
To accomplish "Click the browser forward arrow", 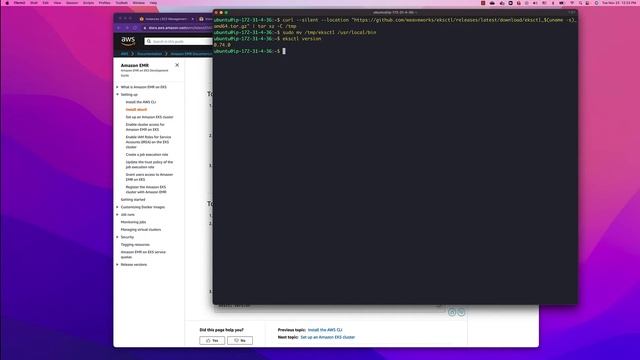I will pyautogui.click(x=127, y=28).
